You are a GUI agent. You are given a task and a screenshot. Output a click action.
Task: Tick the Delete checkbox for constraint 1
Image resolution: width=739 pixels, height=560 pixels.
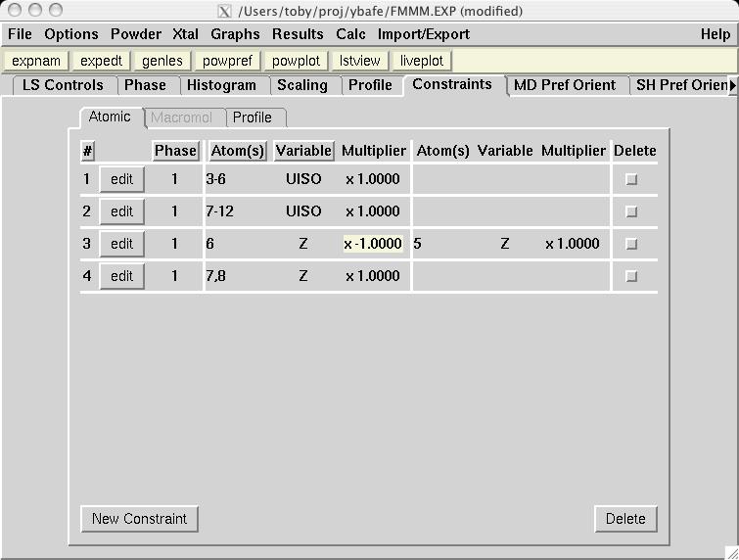click(631, 179)
